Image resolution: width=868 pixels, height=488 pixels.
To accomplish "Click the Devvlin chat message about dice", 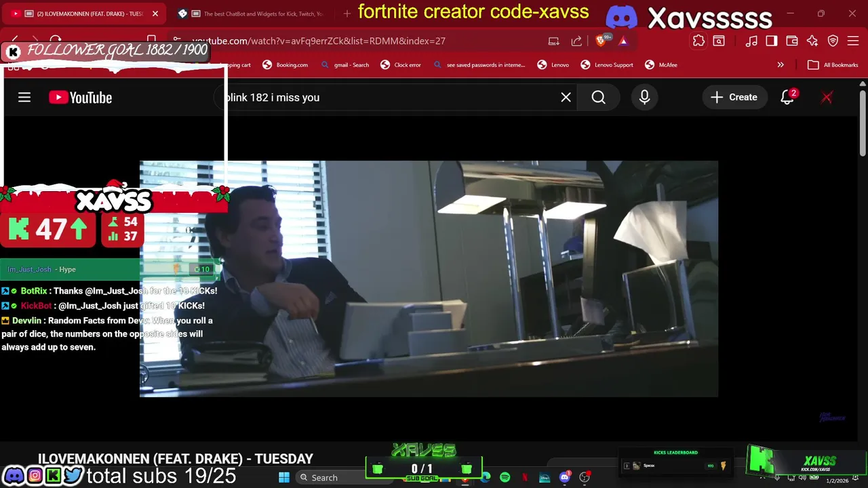I will 108,333.
